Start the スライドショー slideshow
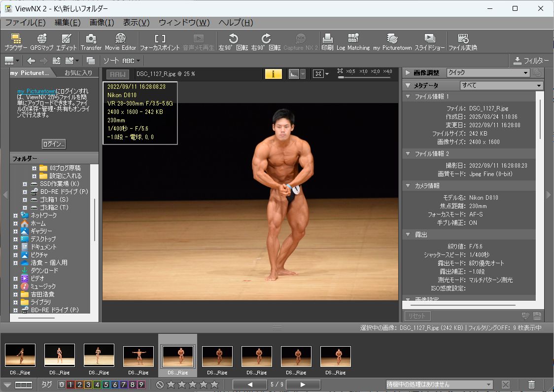 pyautogui.click(x=429, y=42)
